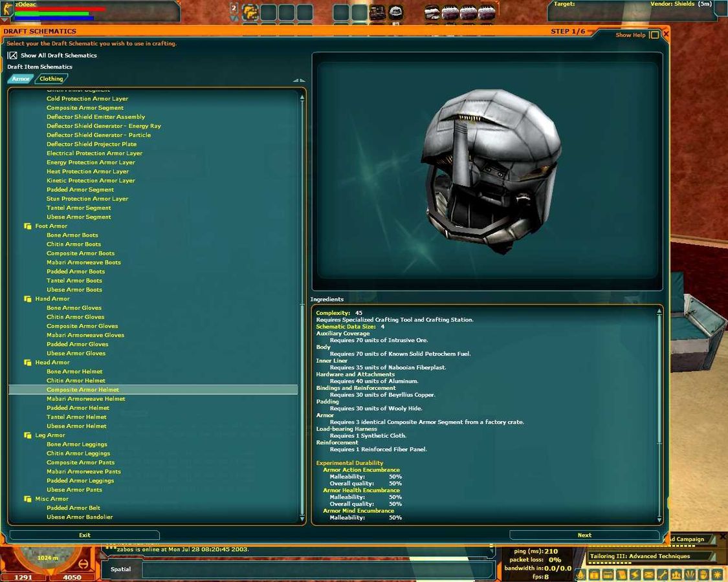This screenshot has height=582, width=728.
Task: Click the helmet item icon in top toolbar
Action: pyautogui.click(x=395, y=12)
